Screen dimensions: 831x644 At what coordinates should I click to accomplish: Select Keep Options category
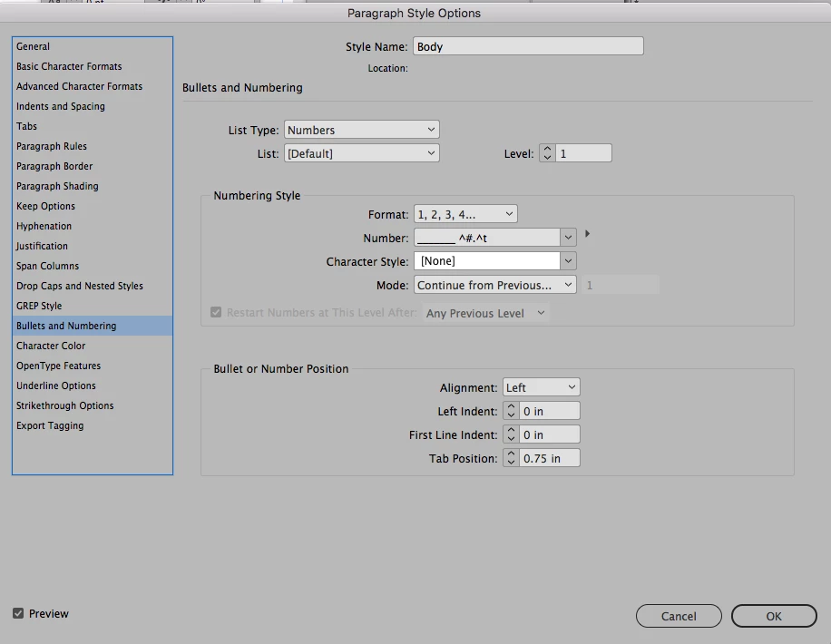point(93,206)
